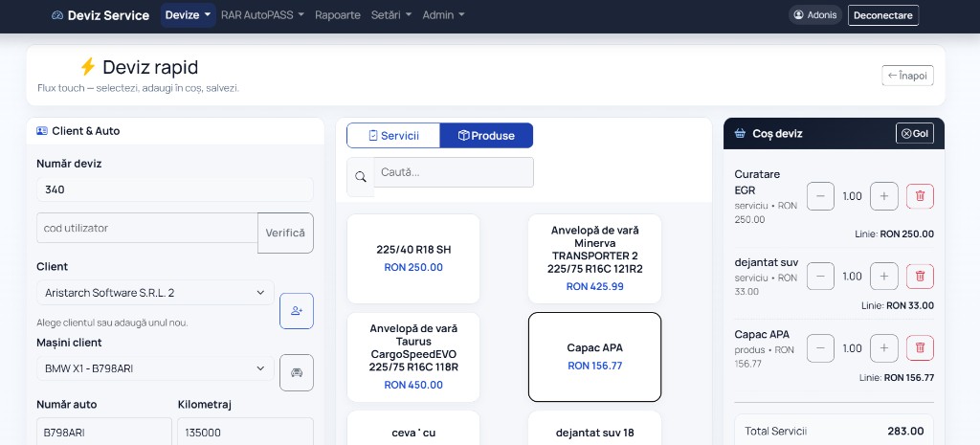Go to Rapoarte in the navbar

338,15
